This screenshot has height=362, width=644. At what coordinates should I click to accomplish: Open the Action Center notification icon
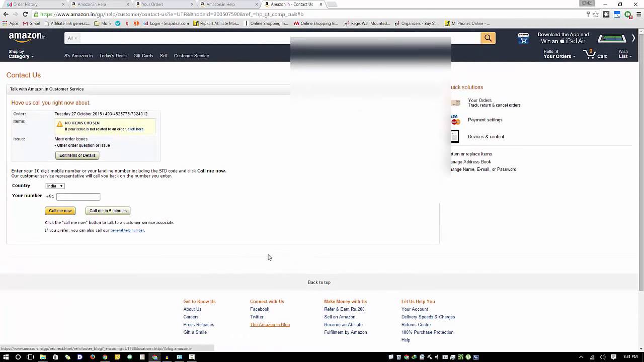614,357
